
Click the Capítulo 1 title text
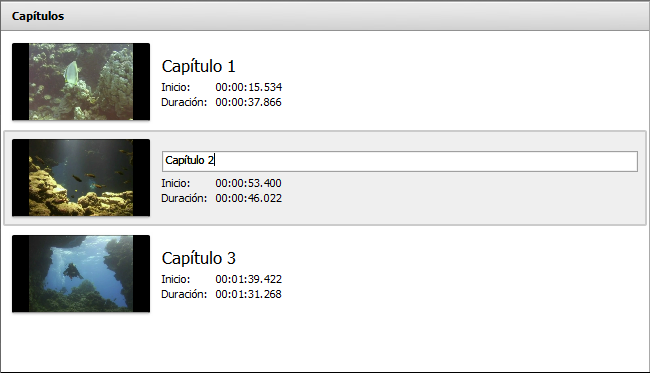(199, 66)
